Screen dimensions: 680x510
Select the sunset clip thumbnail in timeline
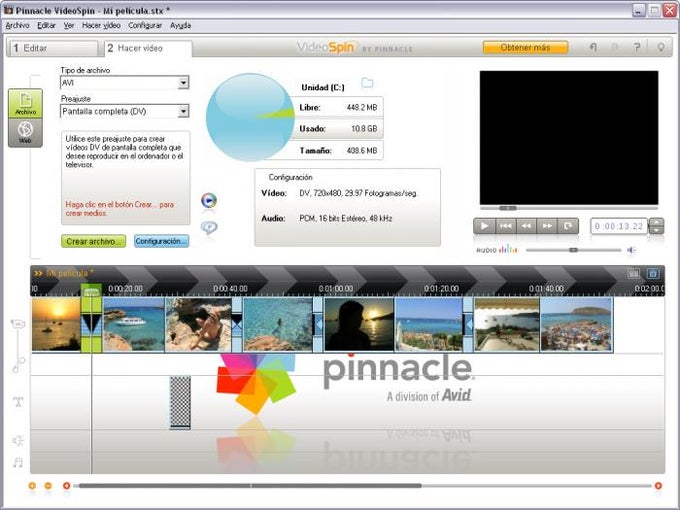(x=56, y=324)
